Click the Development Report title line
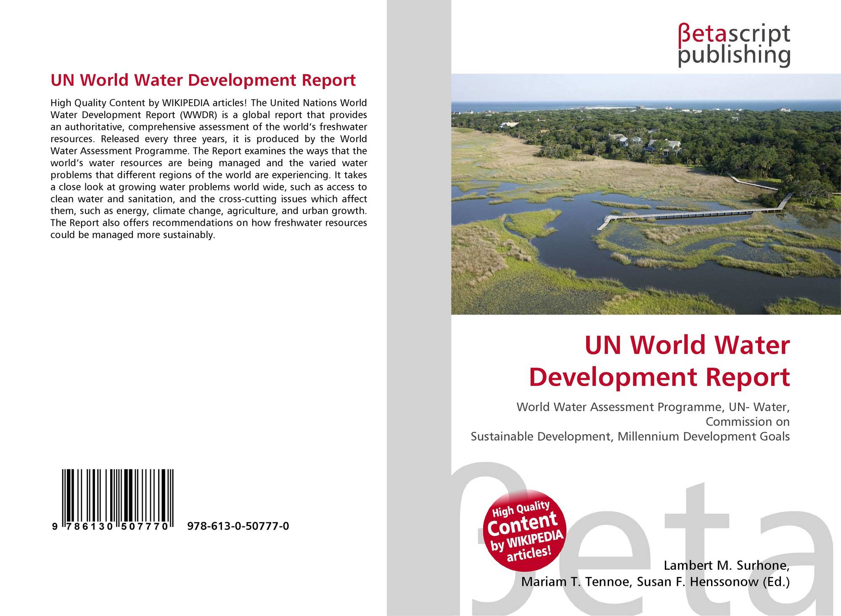This screenshot has width=841, height=616. click(x=659, y=377)
